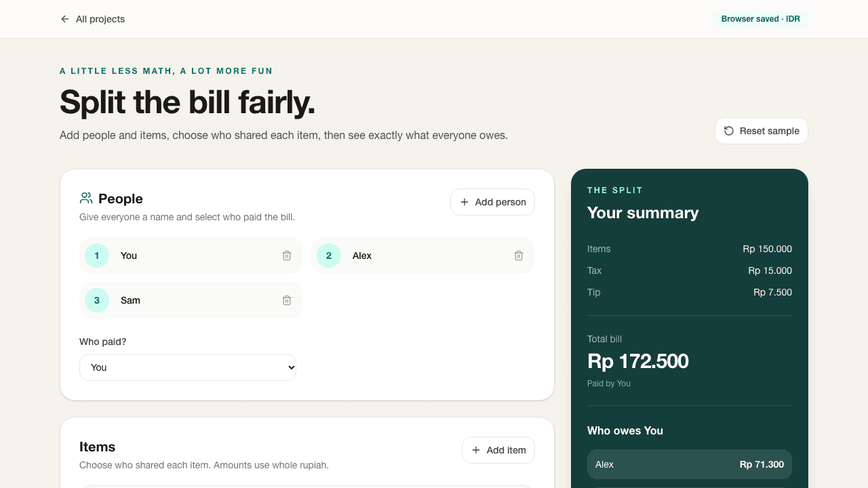This screenshot has width=868, height=488.
Task: Click the Add person button
Action: click(x=493, y=202)
